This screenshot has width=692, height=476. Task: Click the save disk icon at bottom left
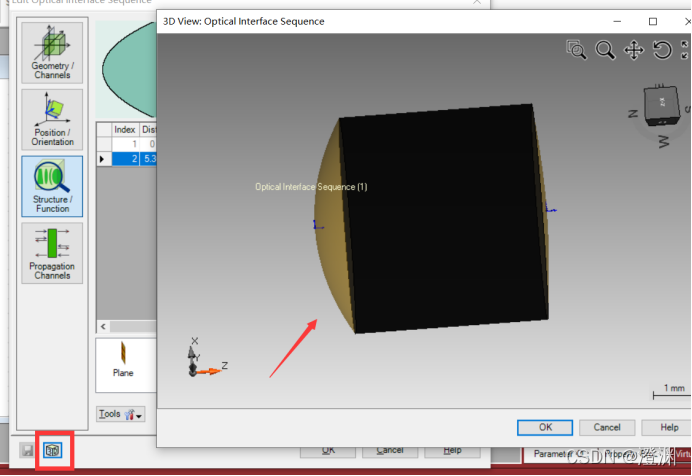[27, 450]
